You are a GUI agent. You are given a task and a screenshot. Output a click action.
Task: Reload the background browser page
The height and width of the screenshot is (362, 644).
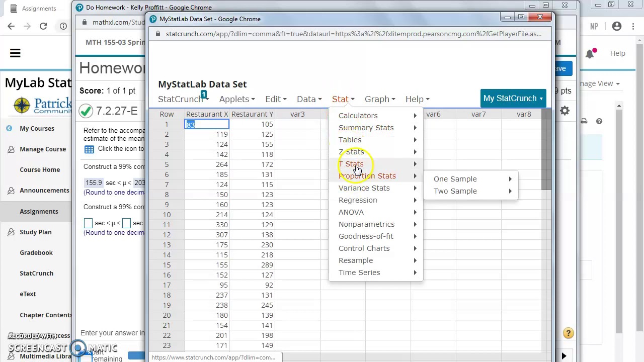[43, 26]
